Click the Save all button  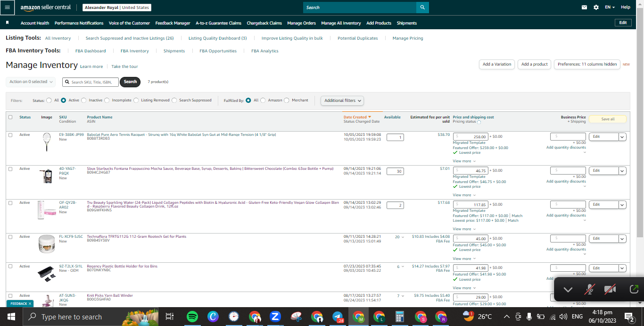(608, 119)
